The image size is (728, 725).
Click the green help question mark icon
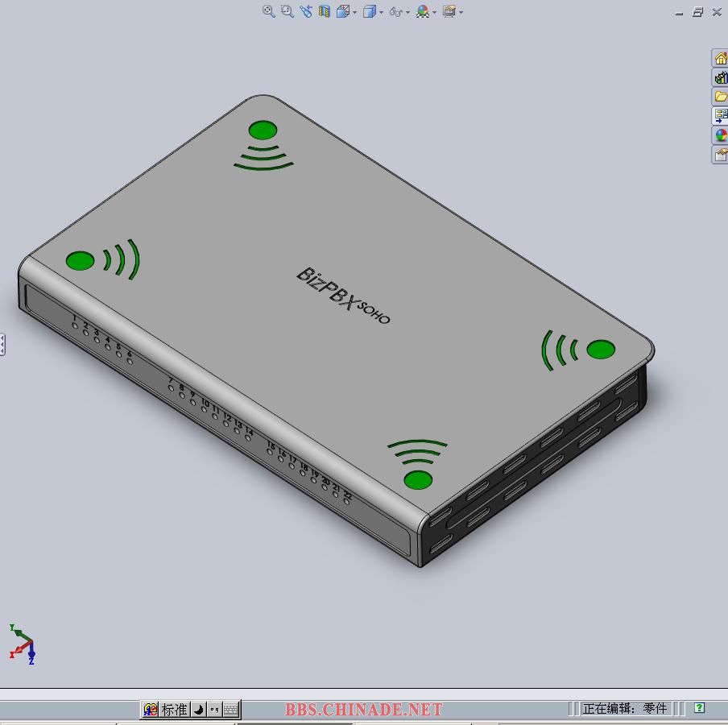coord(699,708)
